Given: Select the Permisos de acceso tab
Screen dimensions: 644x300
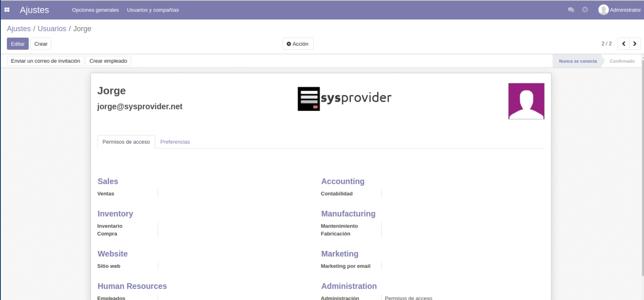Looking at the screenshot, I should [126, 142].
